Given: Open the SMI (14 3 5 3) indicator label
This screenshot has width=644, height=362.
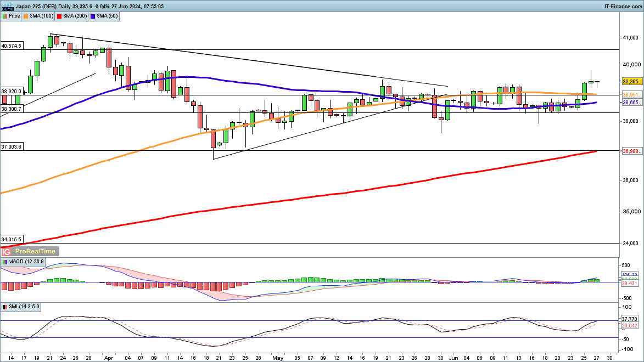Looking at the screenshot, I should 24,307.
